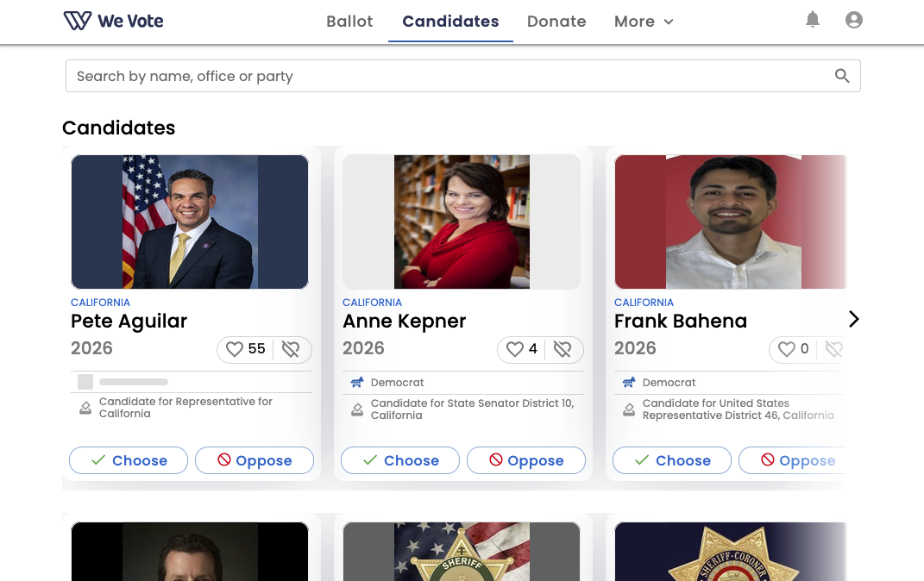Screen dimensions: 924x581
Task: Dislike Pete Aguilar with crossed heart
Action: pos(291,349)
